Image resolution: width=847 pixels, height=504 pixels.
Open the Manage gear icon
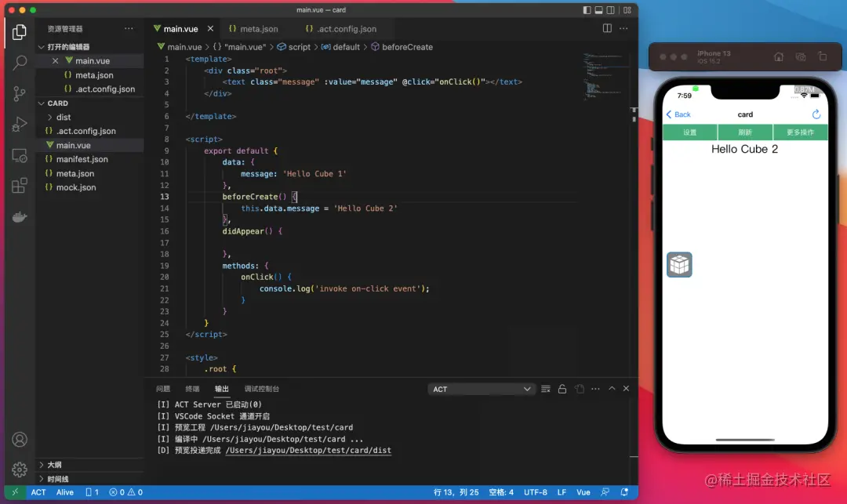pos(20,470)
